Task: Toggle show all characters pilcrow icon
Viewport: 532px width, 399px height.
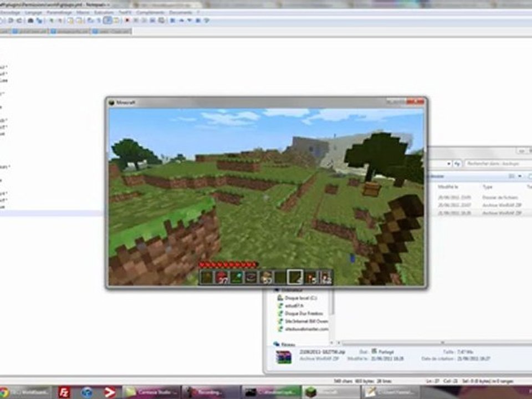Action: click(99, 21)
